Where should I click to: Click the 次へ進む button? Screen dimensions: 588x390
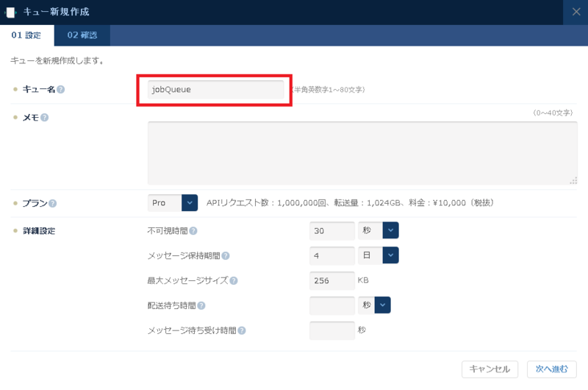click(x=552, y=369)
